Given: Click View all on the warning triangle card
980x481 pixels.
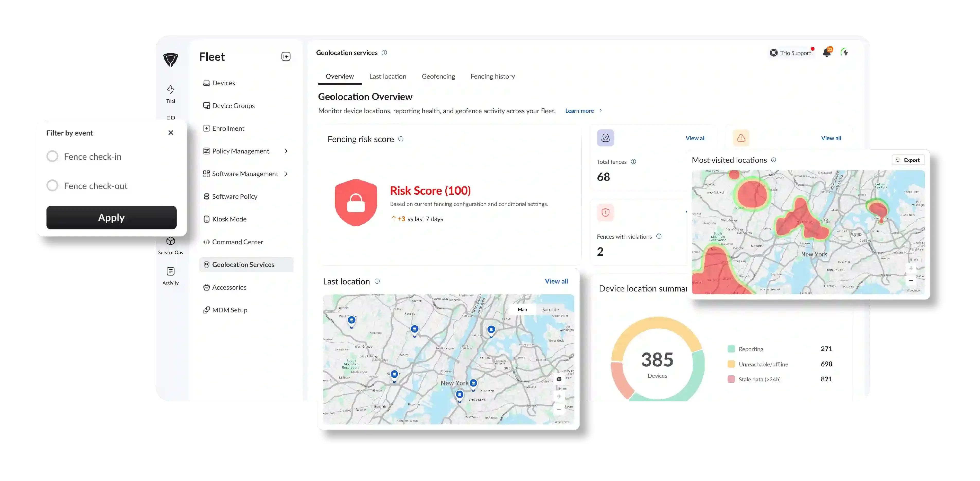Looking at the screenshot, I should (x=831, y=138).
